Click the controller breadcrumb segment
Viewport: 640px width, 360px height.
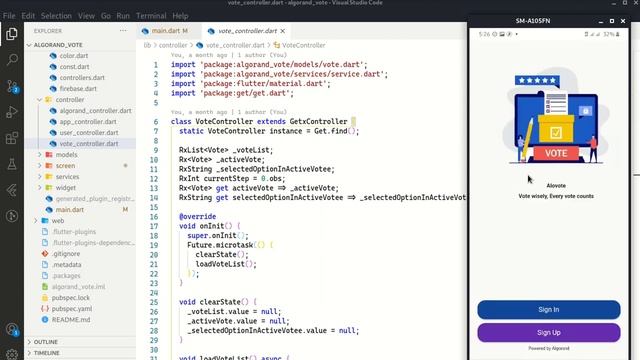click(173, 45)
